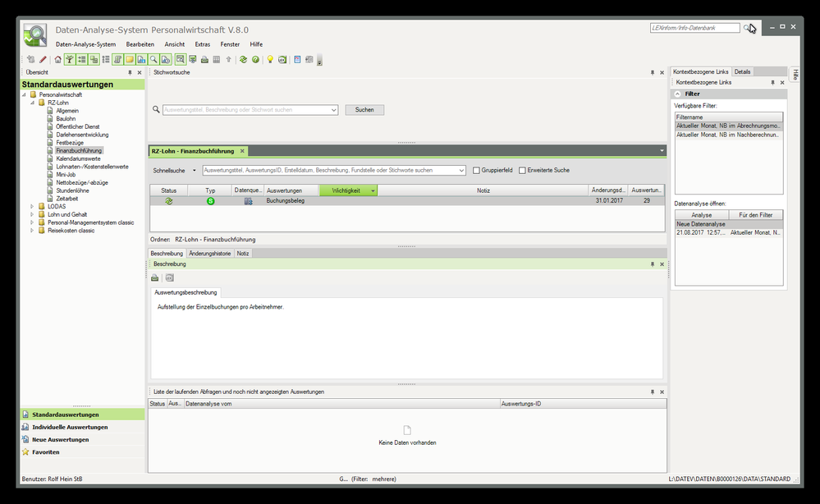This screenshot has height=504, width=820.
Task: Click the up arrow toolbar icon
Action: click(228, 60)
